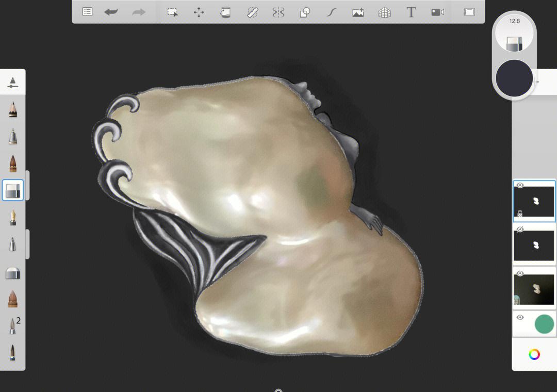The width and height of the screenshot is (557, 392).
Task: Open the Time-lapse recording tool
Action: pyautogui.click(x=438, y=12)
